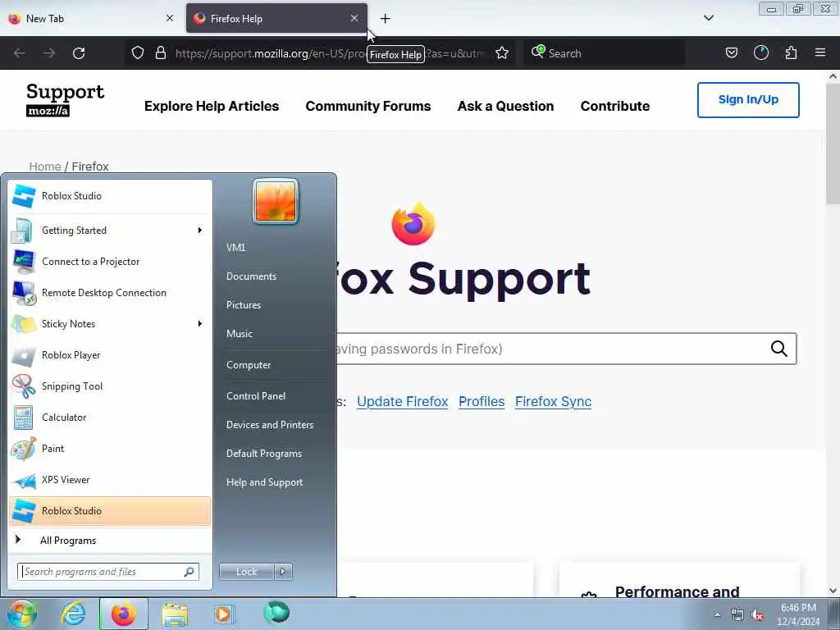Image resolution: width=840 pixels, height=630 pixels.
Task: Open Help and Support
Action: point(264,482)
